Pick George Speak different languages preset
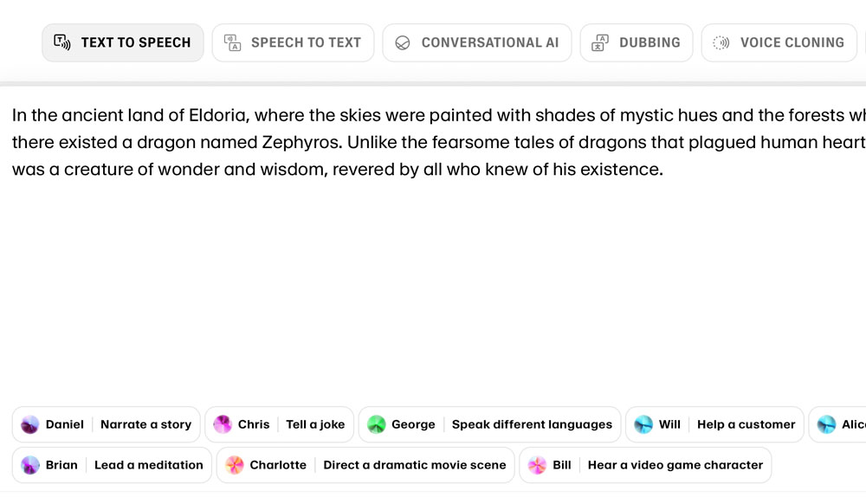 click(x=490, y=424)
